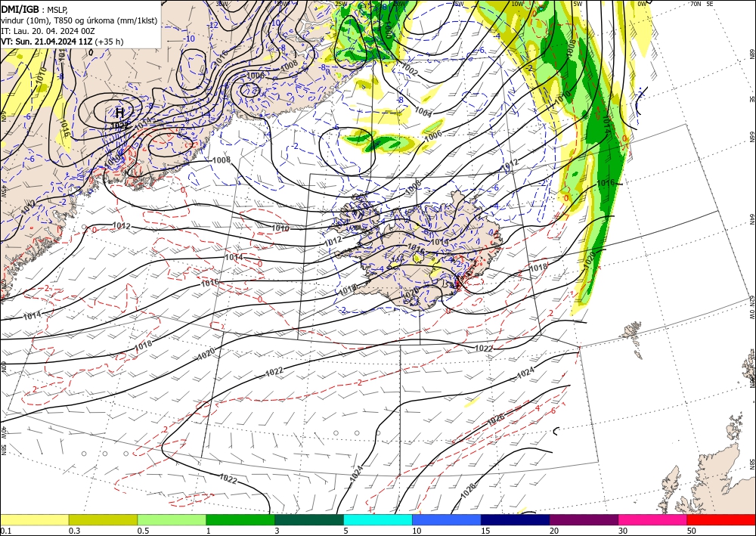
Task: Click the green 1 mm legend swatch
Action: click(240, 519)
